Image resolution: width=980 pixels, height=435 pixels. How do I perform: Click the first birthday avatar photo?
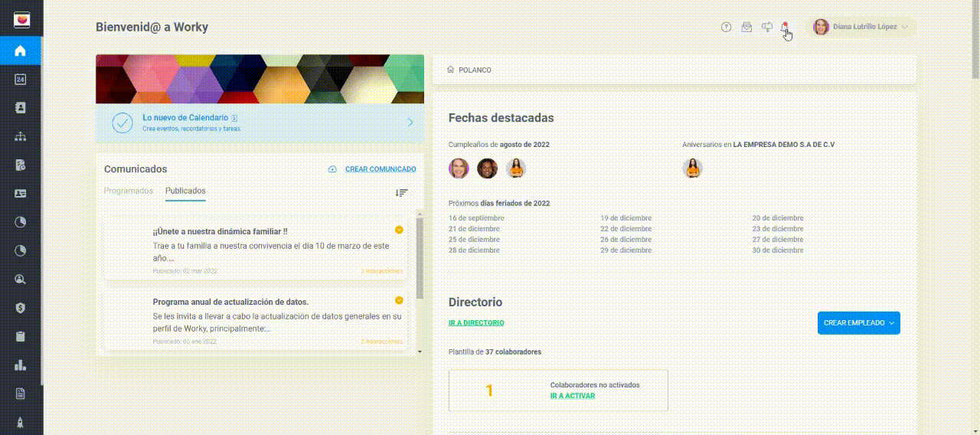(x=459, y=168)
